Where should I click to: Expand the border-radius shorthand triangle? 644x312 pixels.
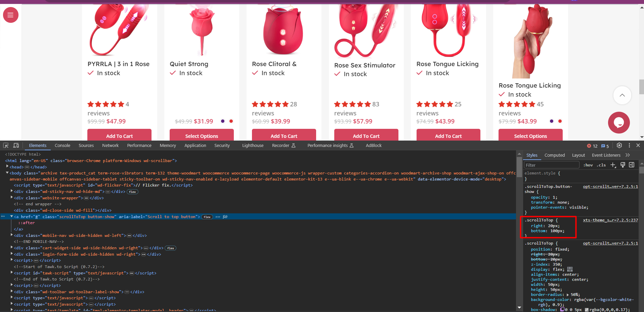(568, 295)
